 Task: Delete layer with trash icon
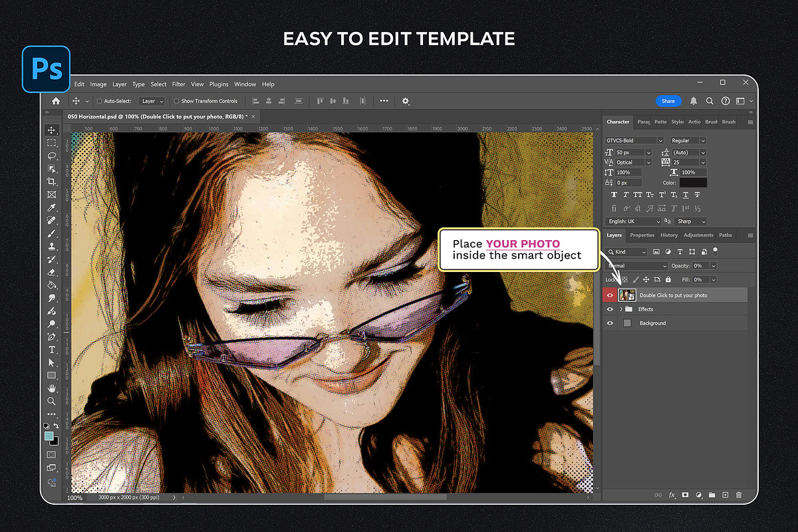[x=739, y=495]
